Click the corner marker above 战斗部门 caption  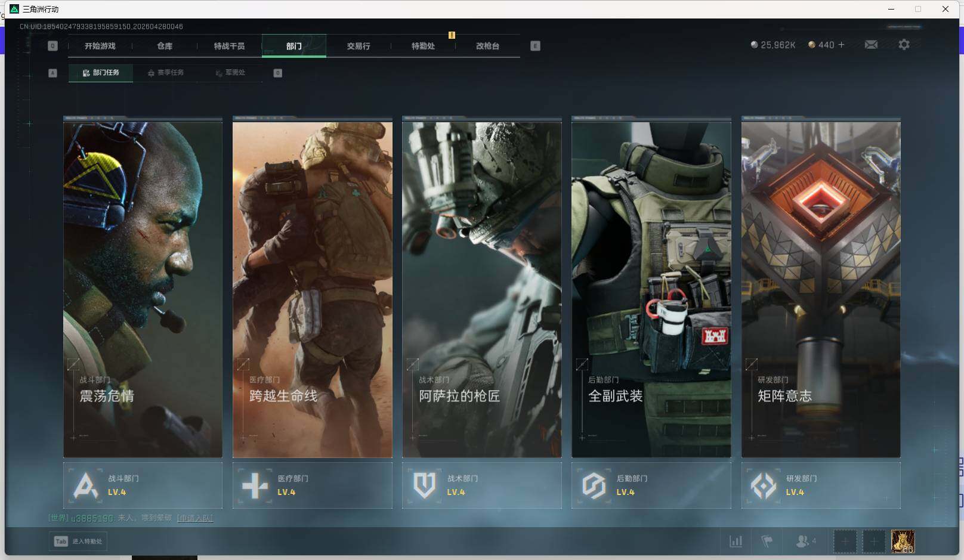(73, 364)
